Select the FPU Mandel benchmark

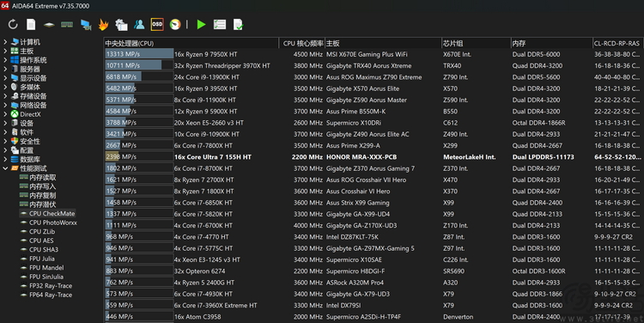[x=46, y=268]
